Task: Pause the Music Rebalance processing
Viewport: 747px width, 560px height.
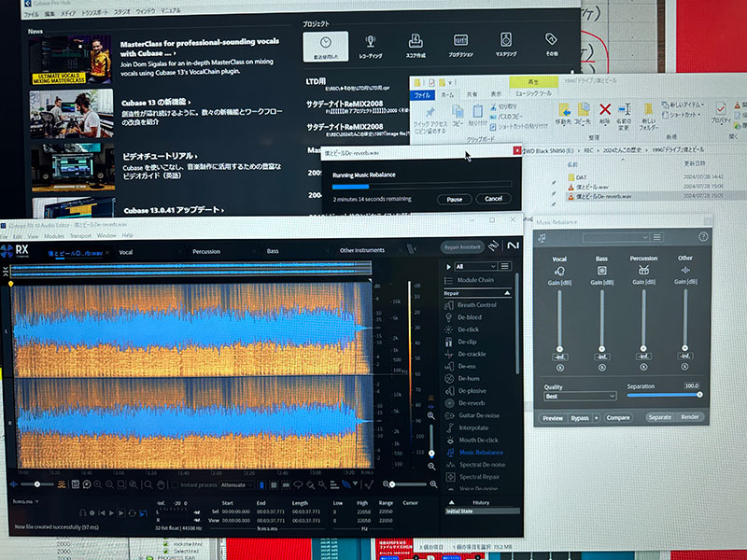Action: click(x=455, y=199)
